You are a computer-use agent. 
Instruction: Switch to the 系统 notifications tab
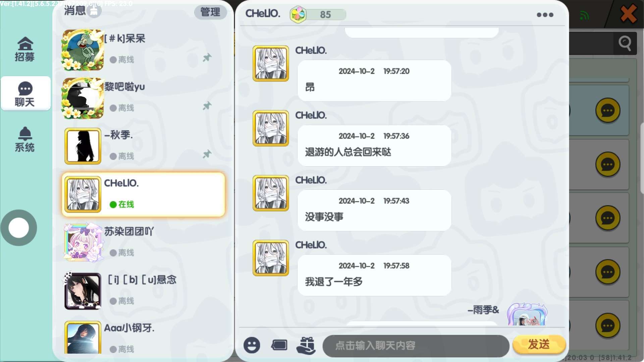click(x=25, y=139)
